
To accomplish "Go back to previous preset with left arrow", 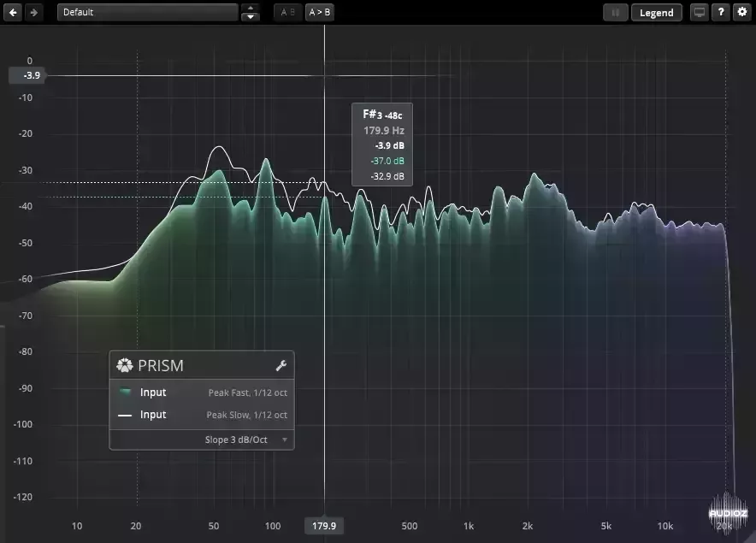I will pos(11,12).
